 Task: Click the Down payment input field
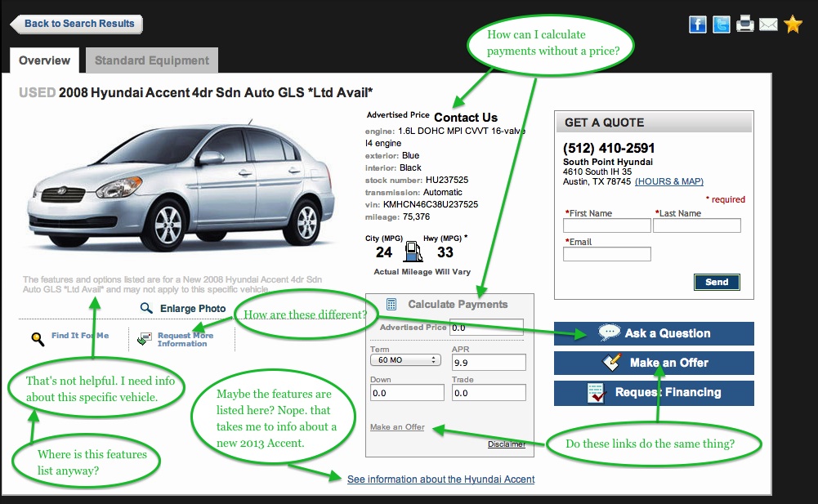pyautogui.click(x=407, y=393)
